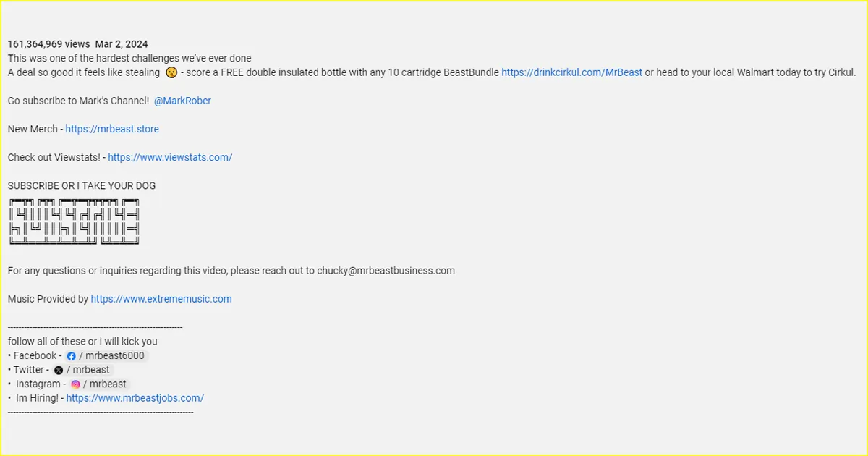Click the 'Instagram -' label

coord(41,384)
